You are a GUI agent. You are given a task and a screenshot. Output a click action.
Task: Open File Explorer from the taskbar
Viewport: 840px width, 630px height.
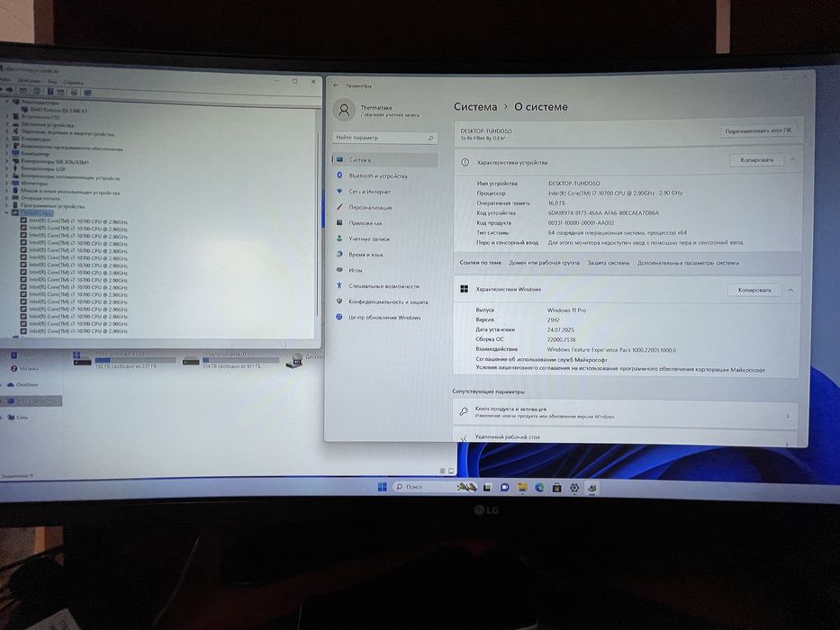pos(522,488)
